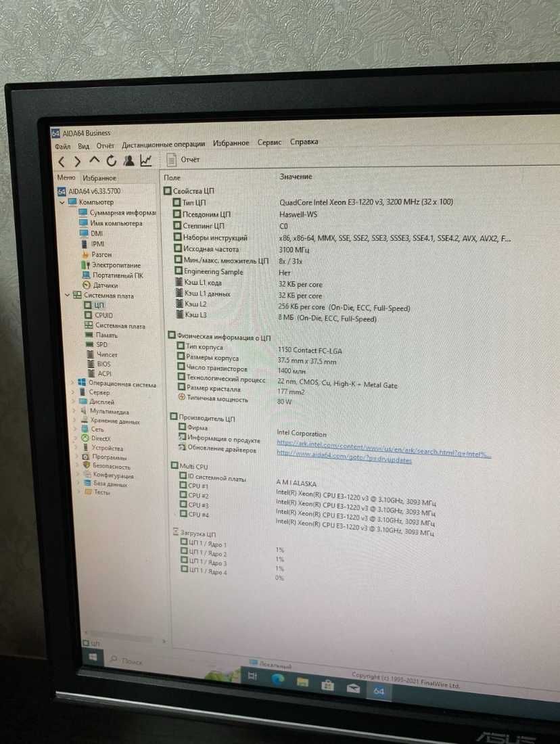560x744 pixels.
Task: Expand the Сервер tree branch
Action: [72, 392]
